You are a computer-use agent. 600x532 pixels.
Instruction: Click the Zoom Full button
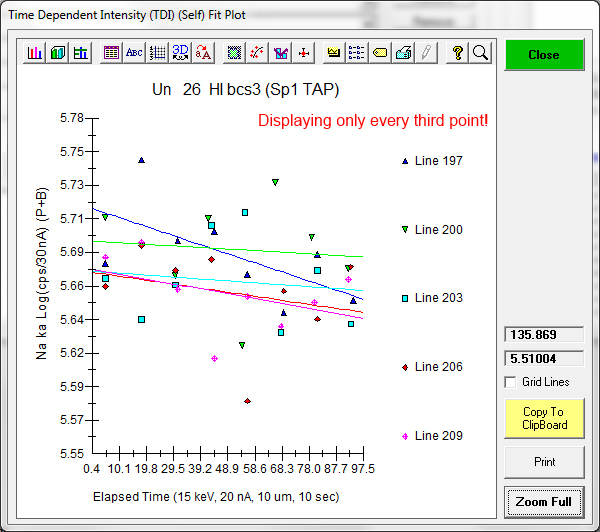coord(543,501)
